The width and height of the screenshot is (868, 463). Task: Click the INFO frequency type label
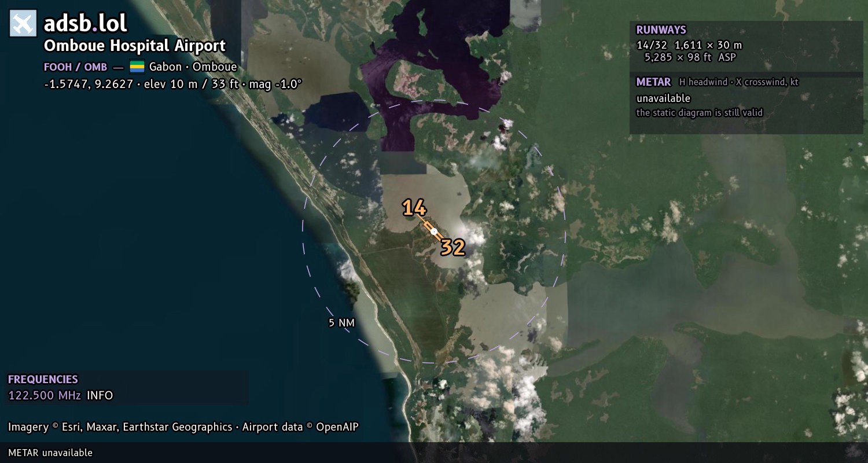click(100, 396)
